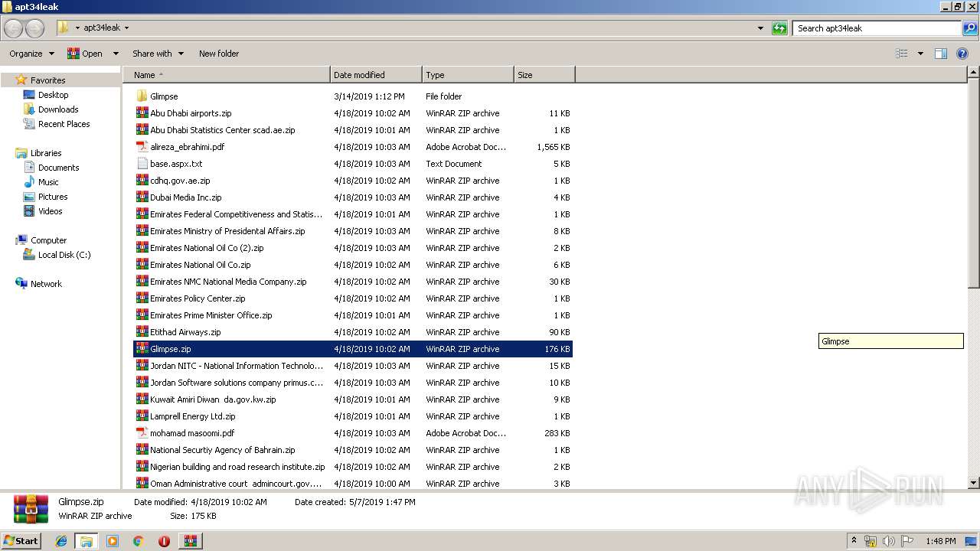Screen dimensions: 980x551
Task: Select base.aspx.txt text file icon
Action: click(142, 164)
